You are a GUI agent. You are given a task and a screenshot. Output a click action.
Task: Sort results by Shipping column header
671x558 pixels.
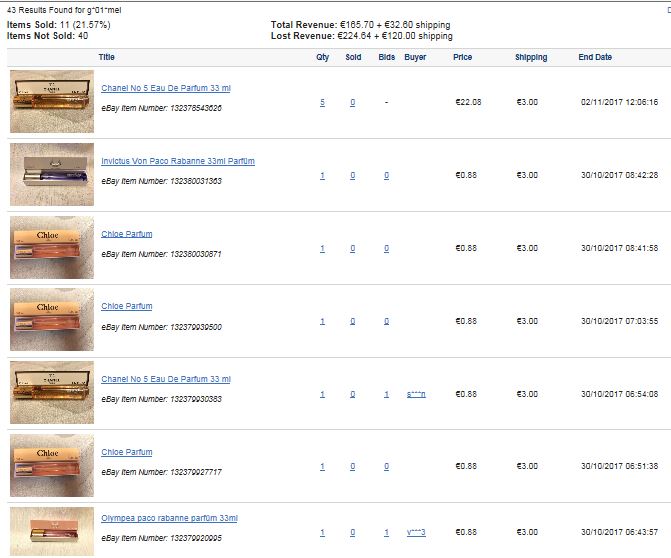point(531,57)
